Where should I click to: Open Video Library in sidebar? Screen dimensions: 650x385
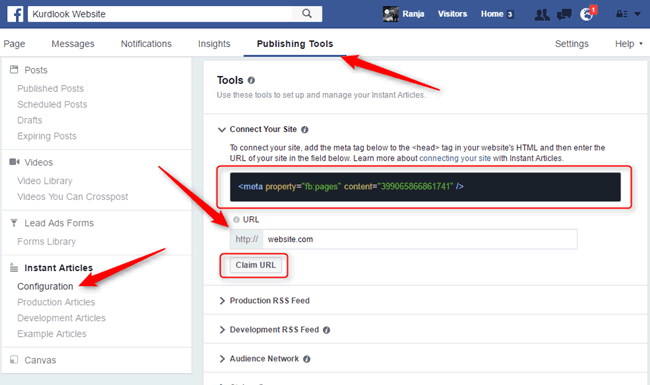tap(45, 181)
